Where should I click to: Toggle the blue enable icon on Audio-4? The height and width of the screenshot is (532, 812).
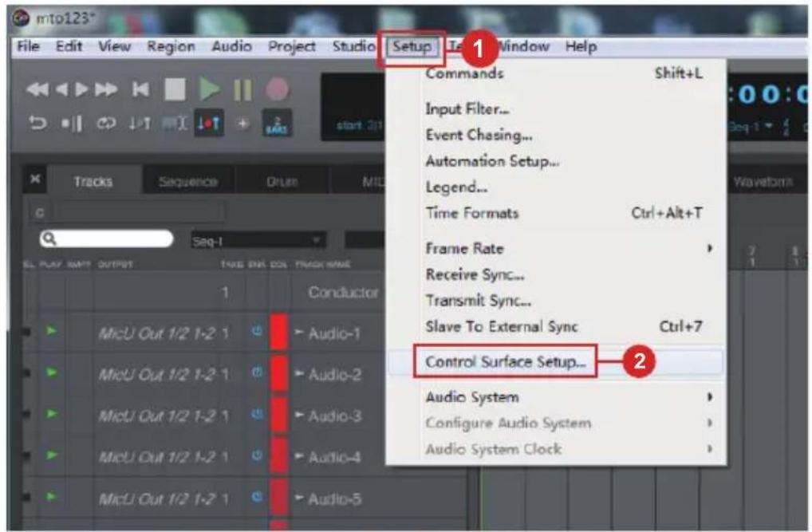pyautogui.click(x=257, y=455)
